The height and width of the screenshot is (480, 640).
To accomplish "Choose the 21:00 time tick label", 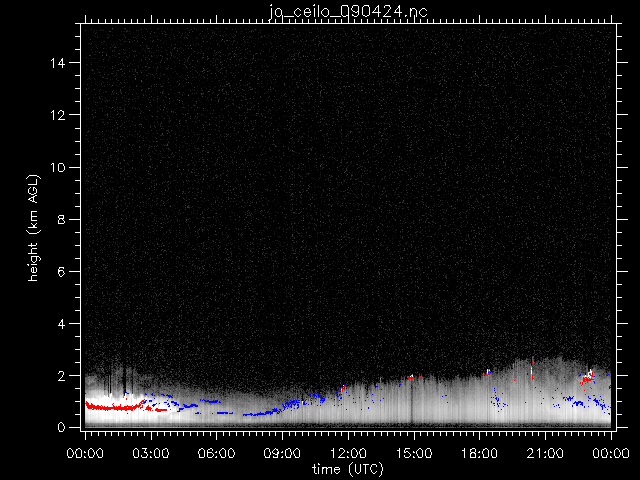I will click(x=545, y=454).
